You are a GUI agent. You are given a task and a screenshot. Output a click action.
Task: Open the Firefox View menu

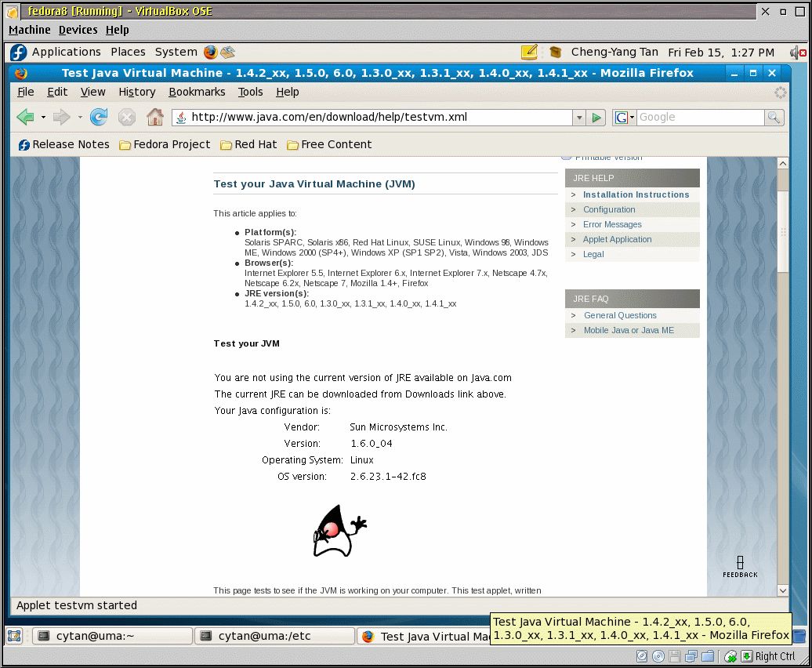[x=92, y=92]
